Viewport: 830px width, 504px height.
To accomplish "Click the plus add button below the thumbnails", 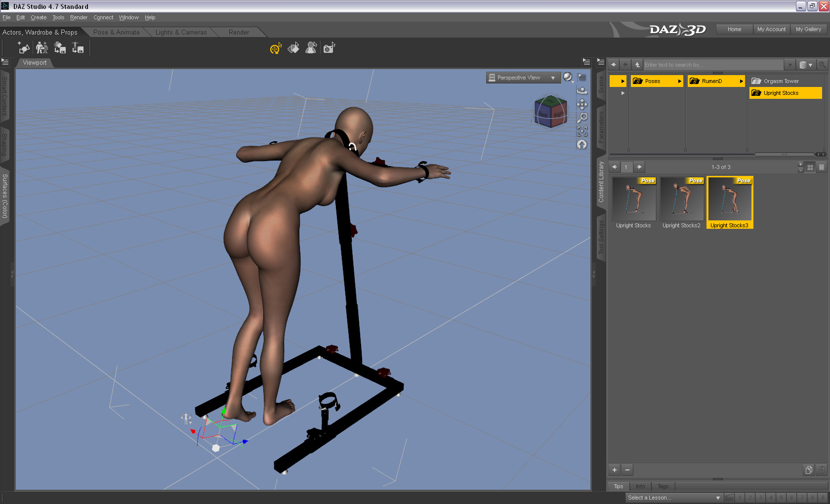I will click(615, 470).
